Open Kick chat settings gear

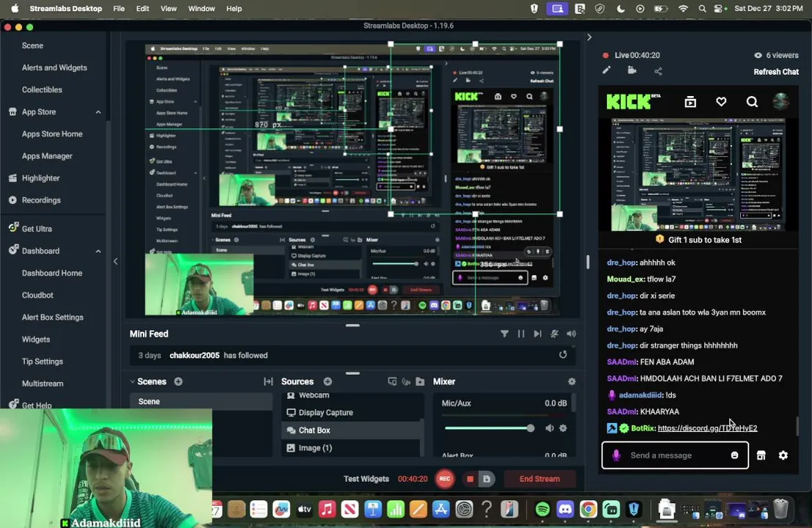[783, 455]
